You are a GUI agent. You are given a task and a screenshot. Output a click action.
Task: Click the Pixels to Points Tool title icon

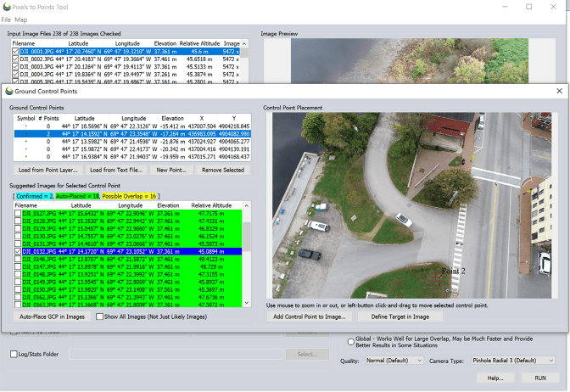[7, 7]
